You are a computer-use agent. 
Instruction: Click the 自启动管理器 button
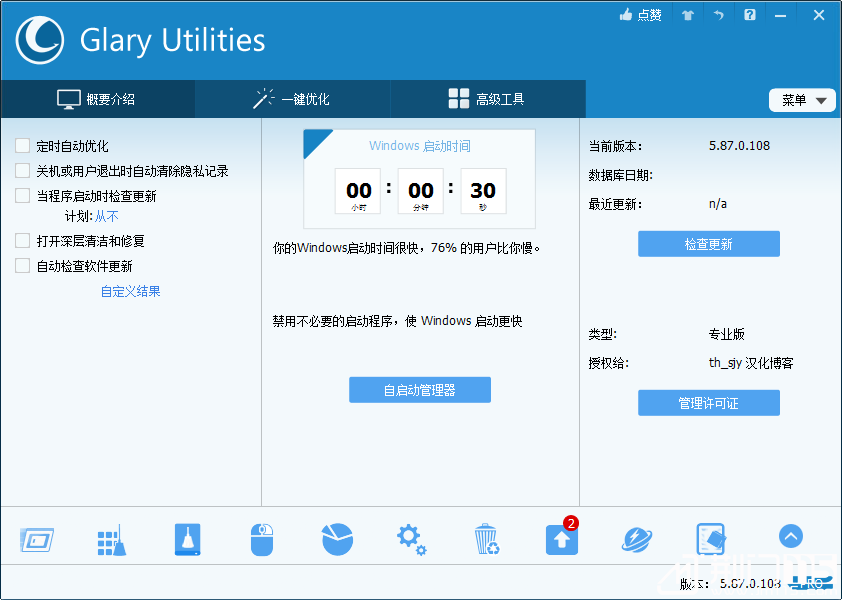pyautogui.click(x=420, y=390)
